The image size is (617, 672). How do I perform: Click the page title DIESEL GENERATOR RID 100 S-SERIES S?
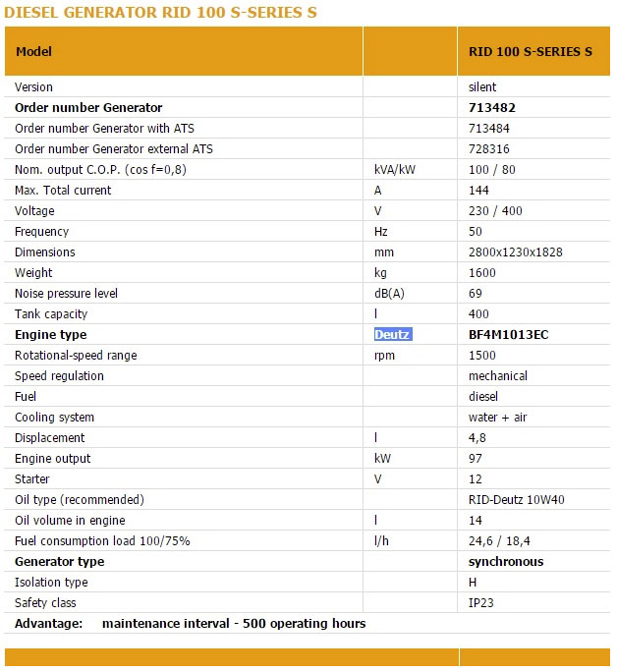[161, 13]
